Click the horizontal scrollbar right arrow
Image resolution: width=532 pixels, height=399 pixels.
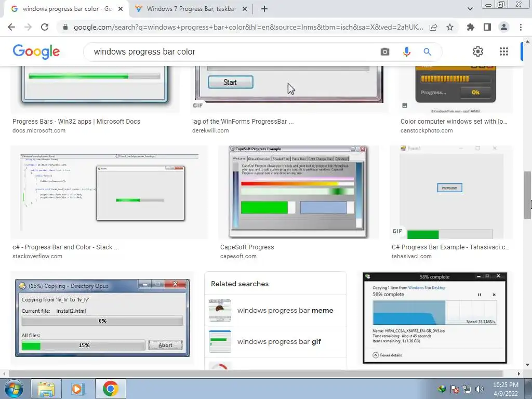519,374
